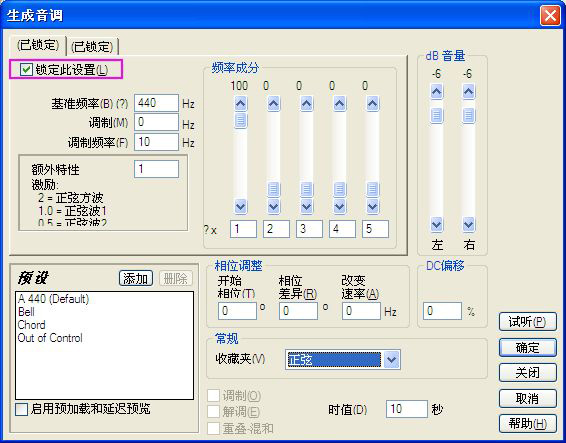This screenshot has height=443, width=566.
Task: Tick the disabled 调制(O) checkbox
Action: pos(213,395)
